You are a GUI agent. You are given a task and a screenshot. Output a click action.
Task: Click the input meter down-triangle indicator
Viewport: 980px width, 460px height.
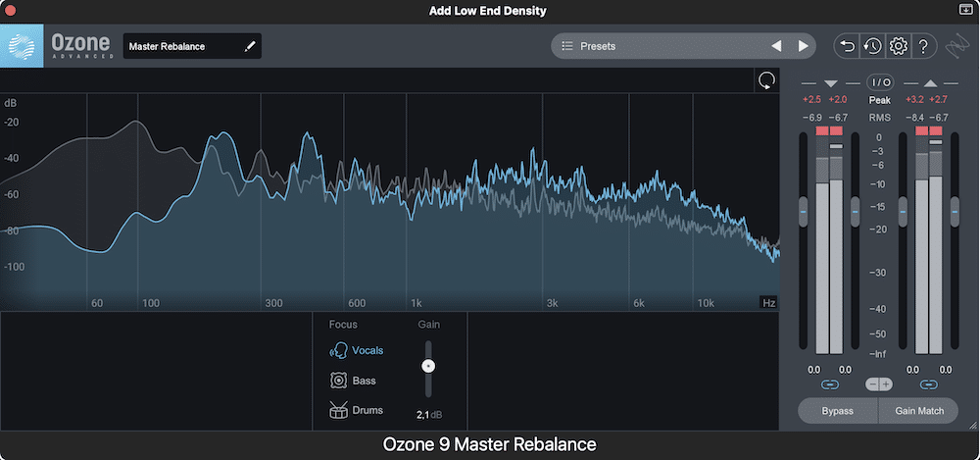tap(831, 83)
